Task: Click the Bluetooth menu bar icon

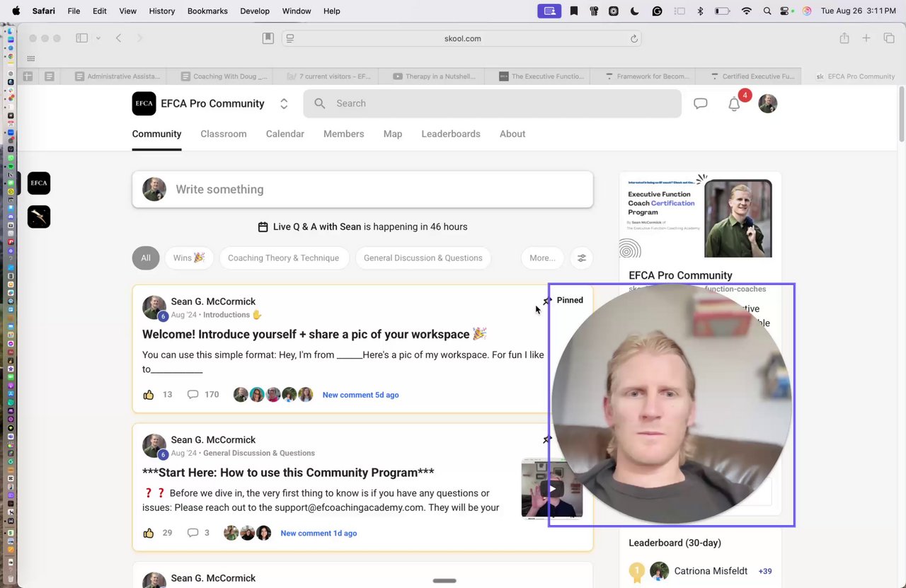Action: coord(701,11)
